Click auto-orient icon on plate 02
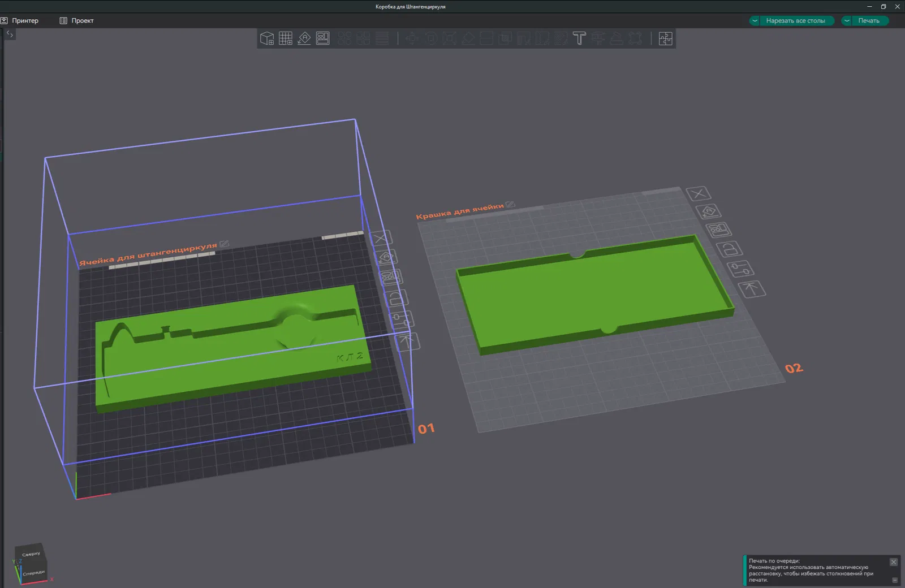 click(x=708, y=211)
